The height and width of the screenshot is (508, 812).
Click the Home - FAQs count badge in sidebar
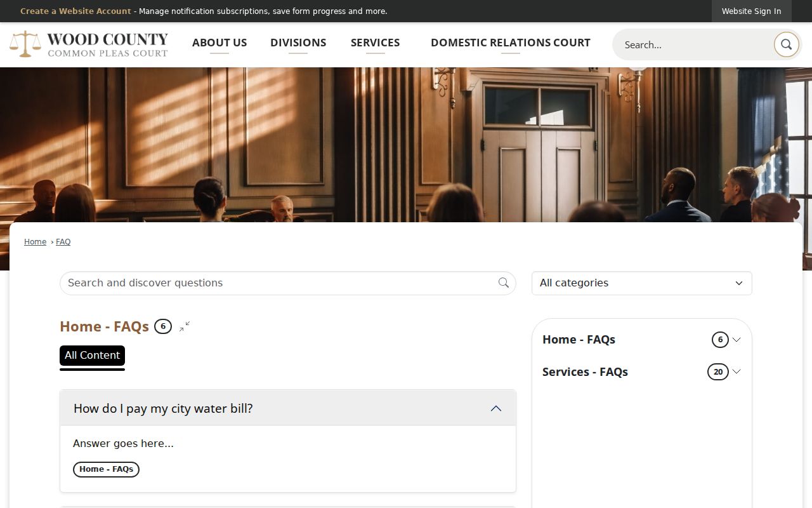pos(720,340)
